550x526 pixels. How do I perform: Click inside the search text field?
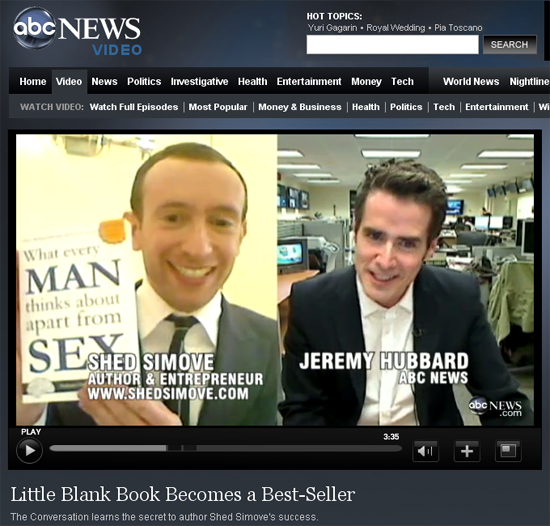coord(392,45)
